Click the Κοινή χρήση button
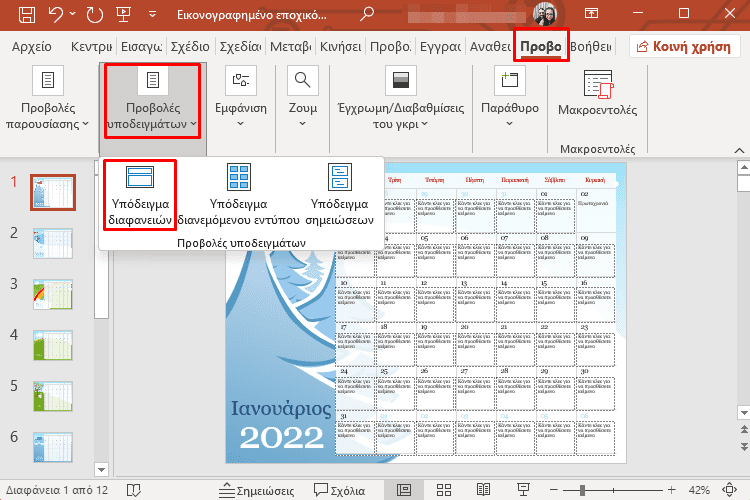Image resolution: width=750 pixels, height=500 pixels. (x=684, y=46)
